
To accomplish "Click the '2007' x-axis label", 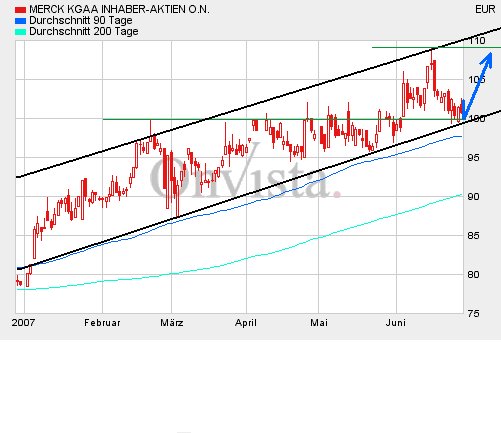I will click(x=23, y=323).
